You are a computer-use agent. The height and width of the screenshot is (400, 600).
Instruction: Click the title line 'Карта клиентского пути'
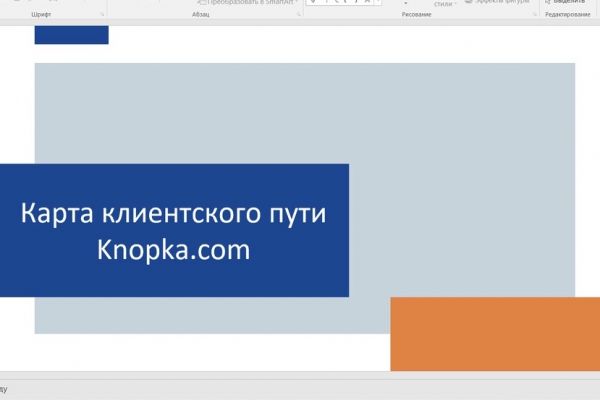pyautogui.click(x=173, y=214)
